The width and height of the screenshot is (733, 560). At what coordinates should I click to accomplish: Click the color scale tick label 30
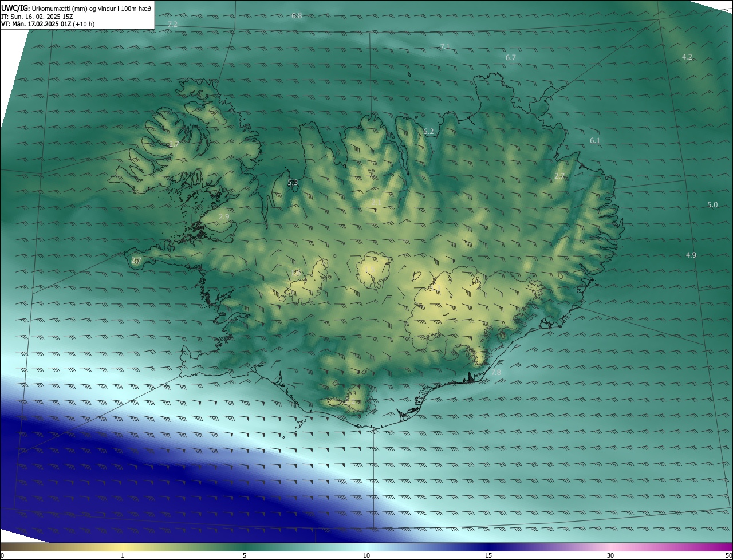(x=610, y=555)
